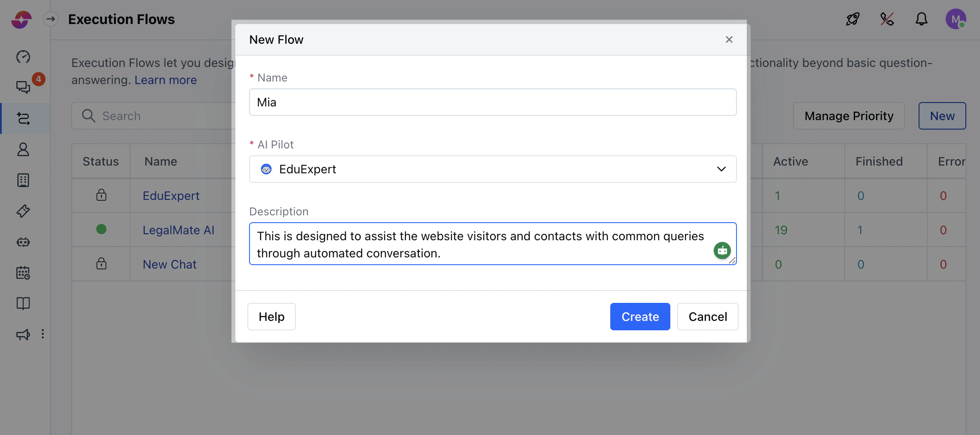
Task: Click the resize handle of Description box
Action: [x=732, y=260]
